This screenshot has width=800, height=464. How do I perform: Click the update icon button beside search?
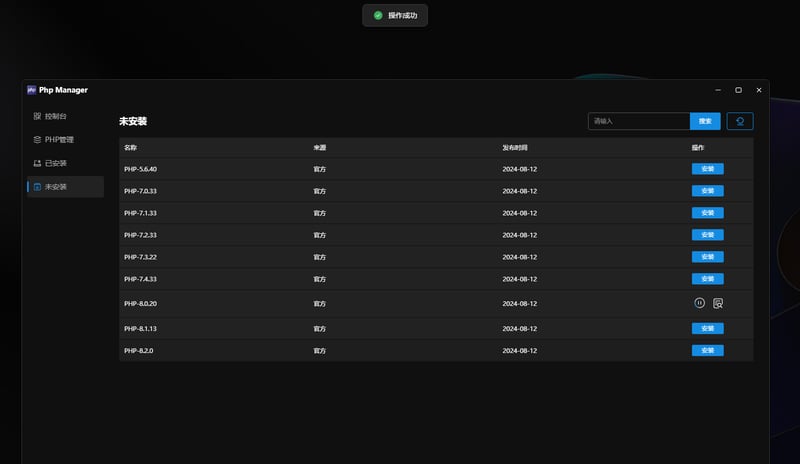pyautogui.click(x=740, y=121)
